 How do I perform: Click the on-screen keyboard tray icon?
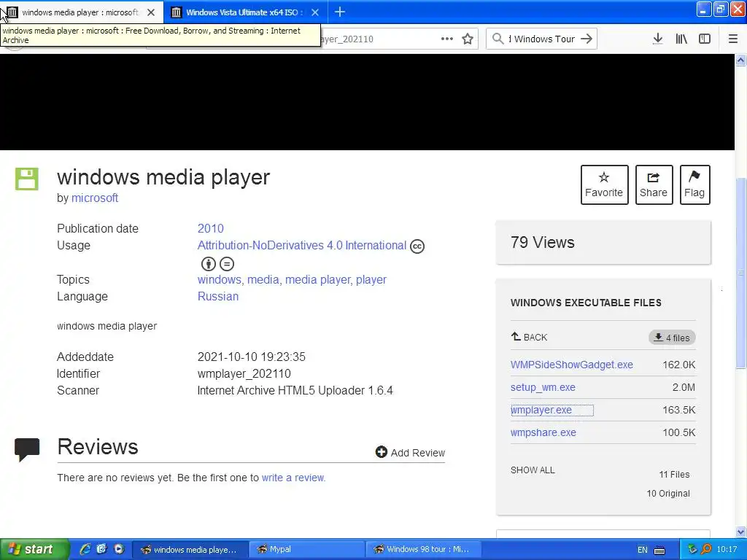(659, 550)
